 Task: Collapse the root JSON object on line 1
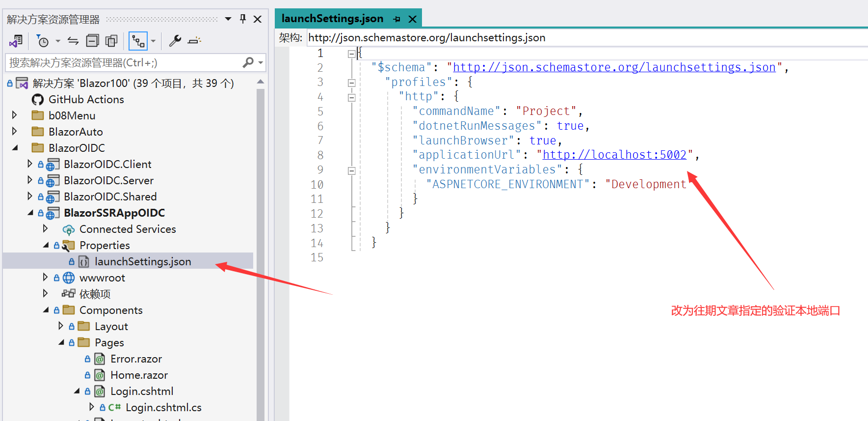tap(351, 54)
